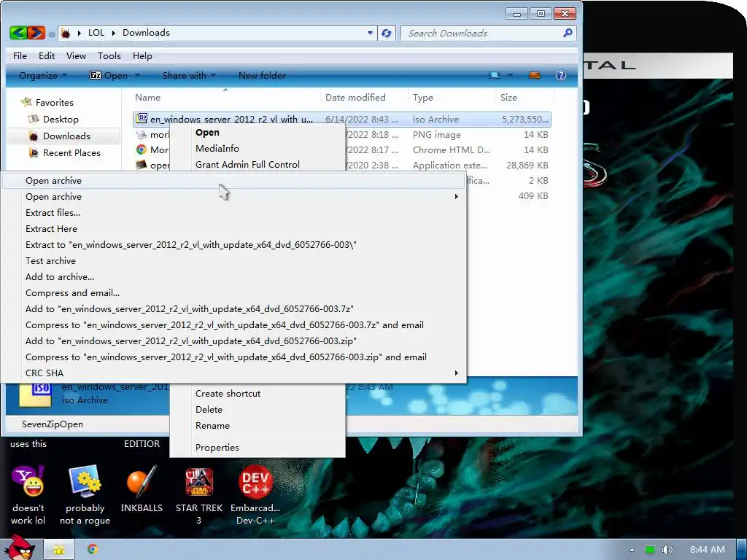Open the Organize dropdown menu
747x560 pixels.
(x=43, y=75)
